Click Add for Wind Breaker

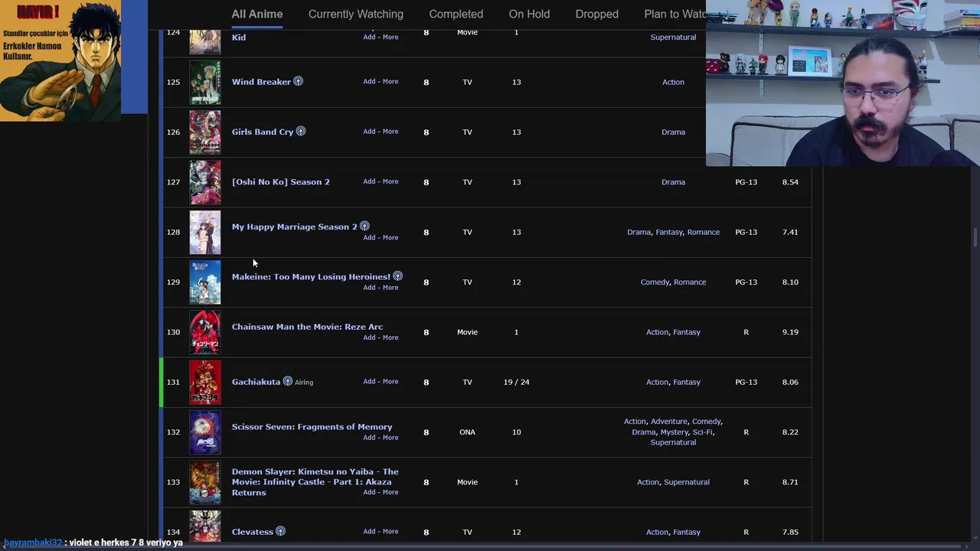[x=369, y=81]
